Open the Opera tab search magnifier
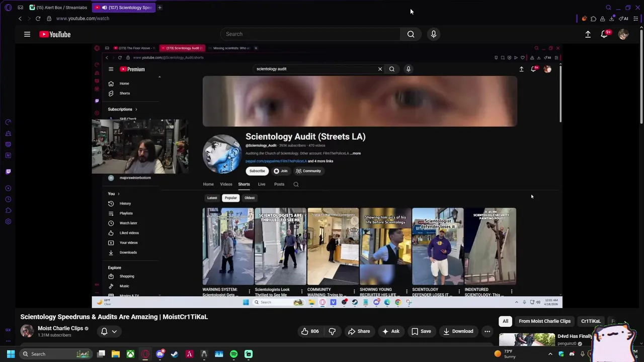The height and width of the screenshot is (362, 644). pos(608,8)
